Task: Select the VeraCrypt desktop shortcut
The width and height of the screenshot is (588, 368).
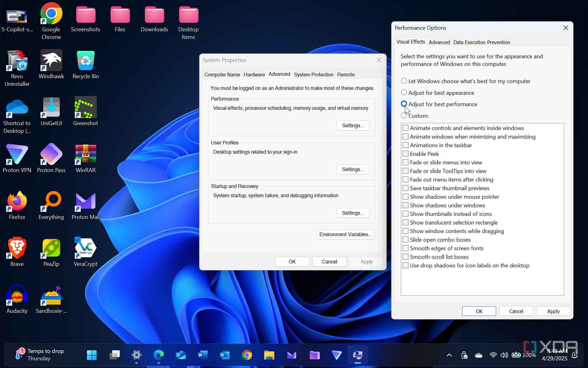Action: [x=86, y=252]
